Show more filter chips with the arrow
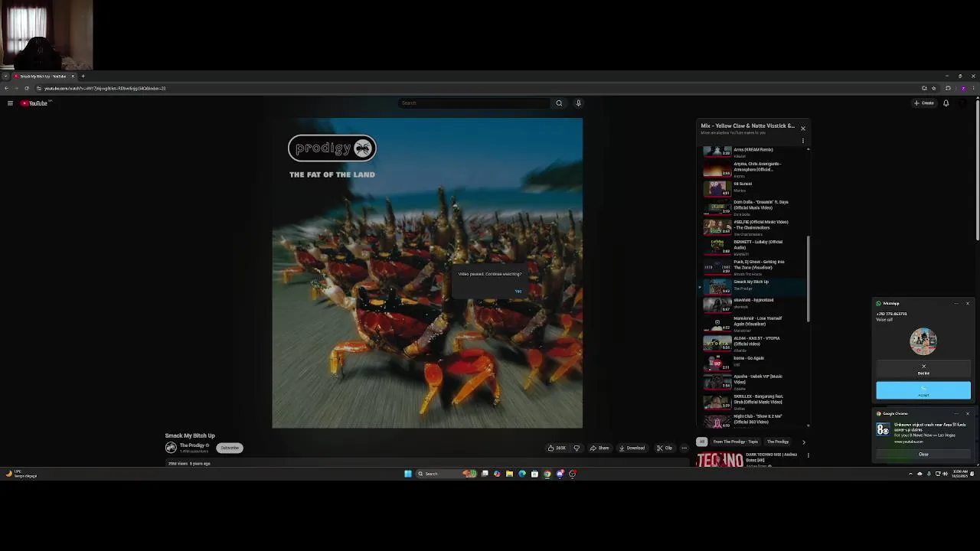The image size is (980, 551). coord(803,442)
